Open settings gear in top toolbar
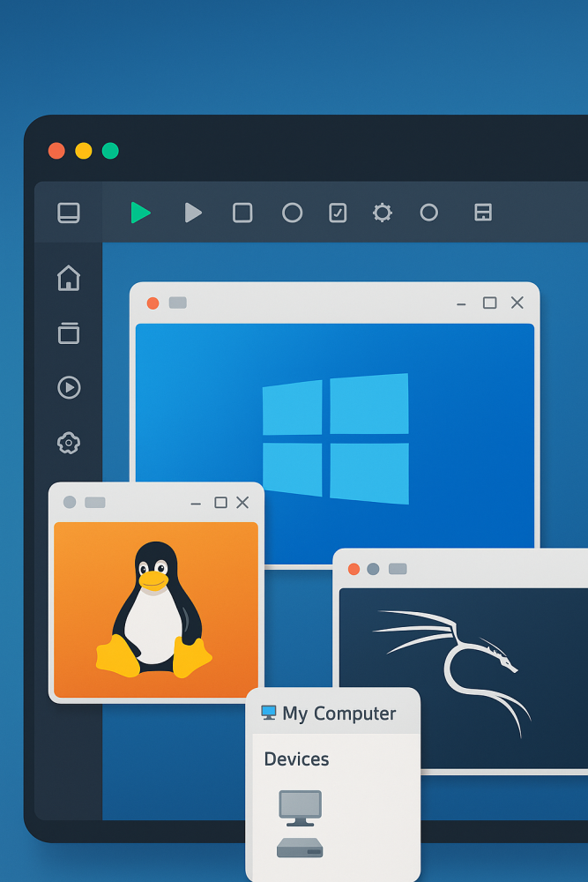The image size is (588, 882). (383, 213)
